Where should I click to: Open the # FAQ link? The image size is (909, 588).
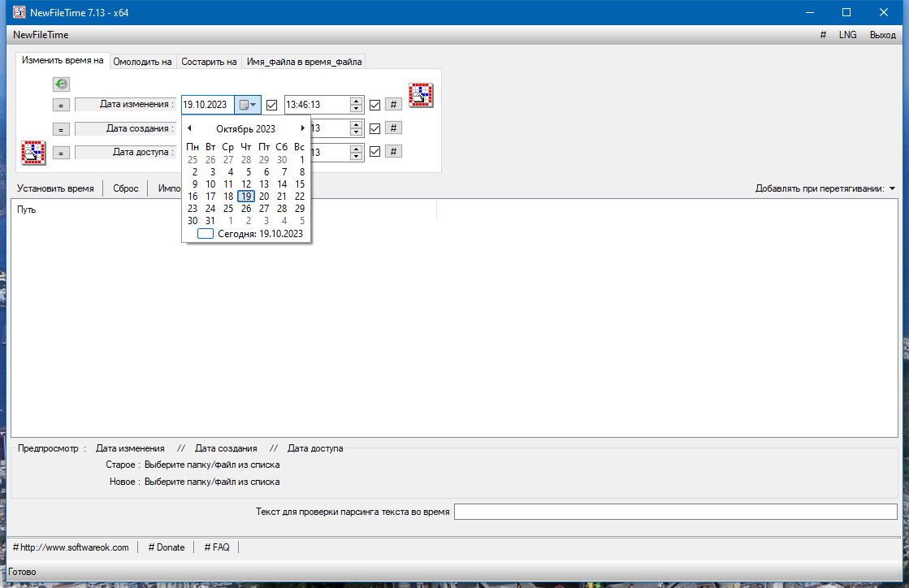coord(217,547)
